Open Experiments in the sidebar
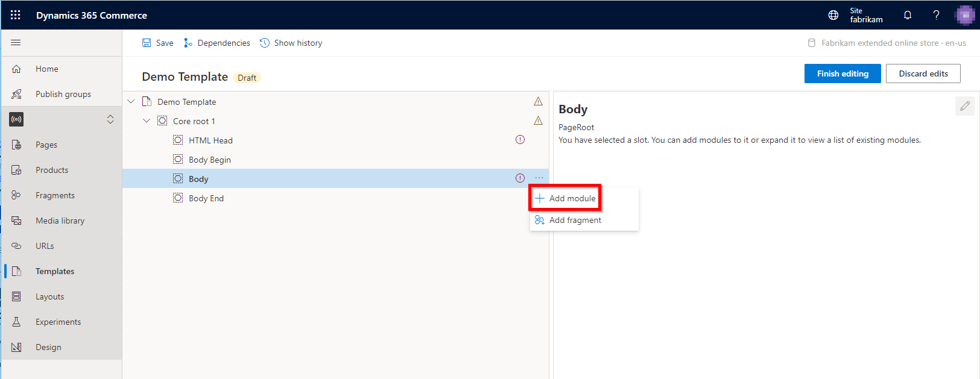Viewport: 980px width, 379px height. [62, 322]
